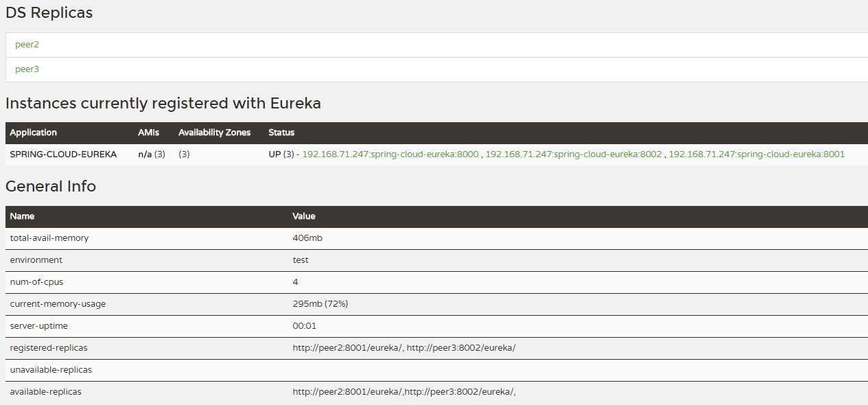Image resolution: width=868 pixels, height=405 pixels.
Task: Click the server-uptime row label
Action: [39, 326]
